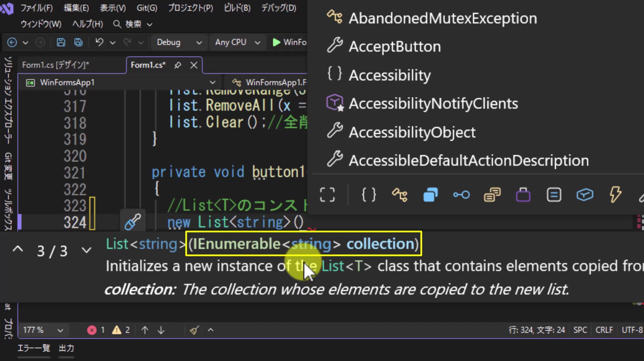Click the red error count indicator
The height and width of the screenshot is (361, 644).
coord(96,330)
